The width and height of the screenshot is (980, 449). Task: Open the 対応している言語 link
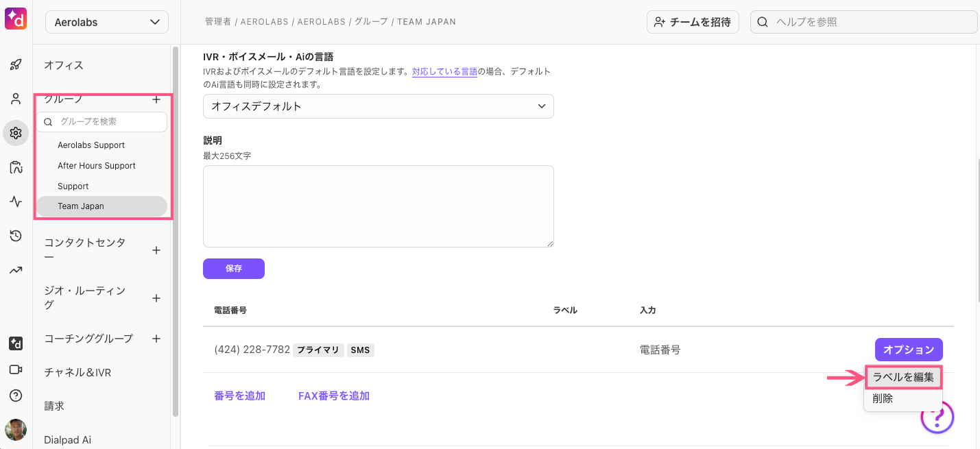[444, 71]
